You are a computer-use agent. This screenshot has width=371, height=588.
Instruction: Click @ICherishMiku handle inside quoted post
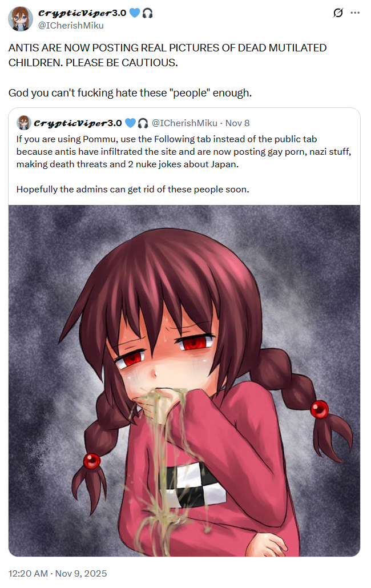click(184, 123)
